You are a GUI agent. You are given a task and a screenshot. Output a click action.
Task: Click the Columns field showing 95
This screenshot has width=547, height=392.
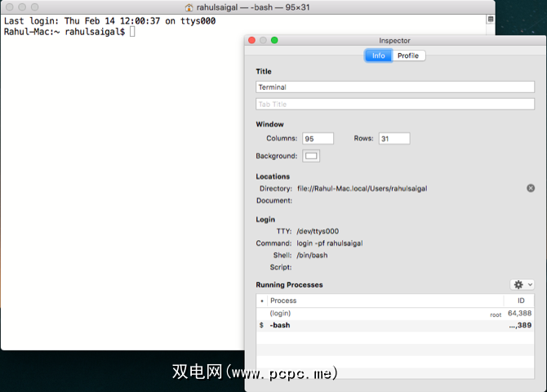pos(318,139)
